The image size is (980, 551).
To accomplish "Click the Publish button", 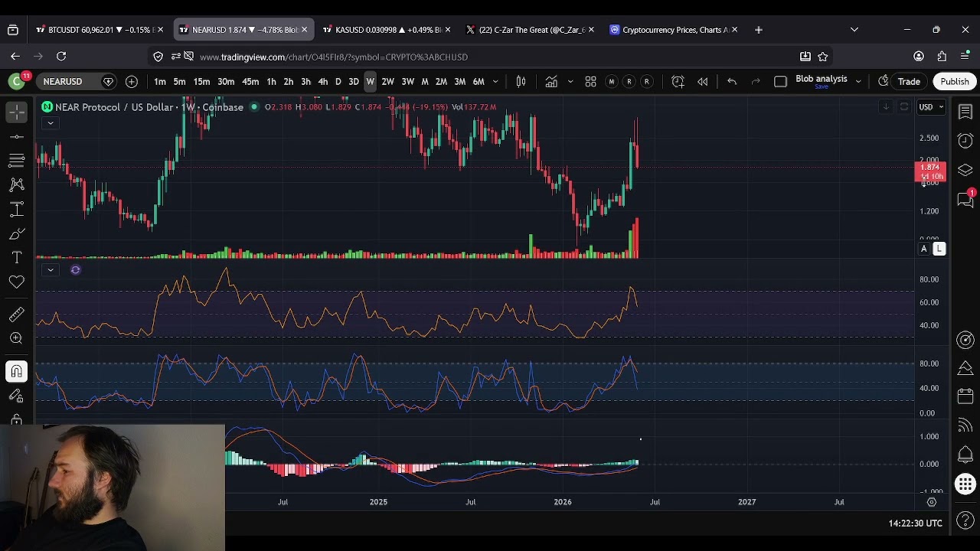I will click(954, 82).
